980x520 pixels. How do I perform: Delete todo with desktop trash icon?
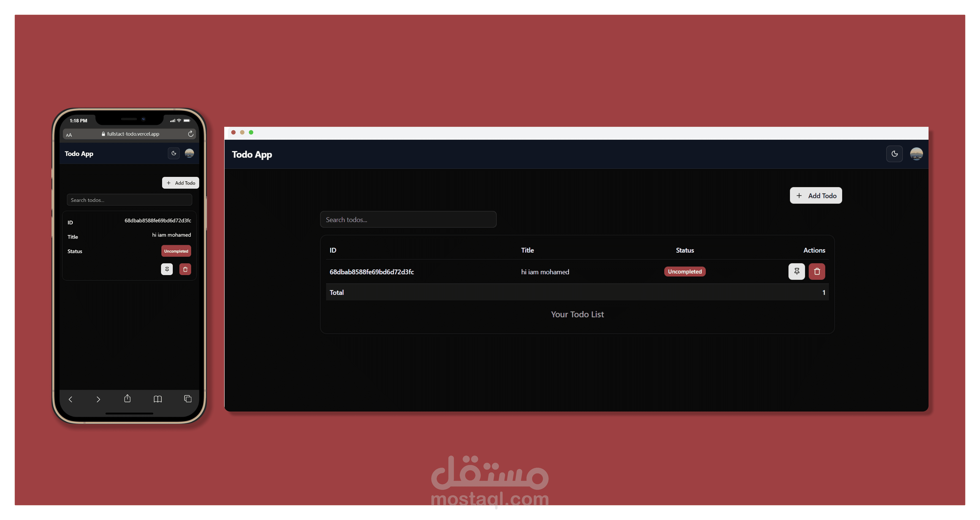[x=817, y=271]
